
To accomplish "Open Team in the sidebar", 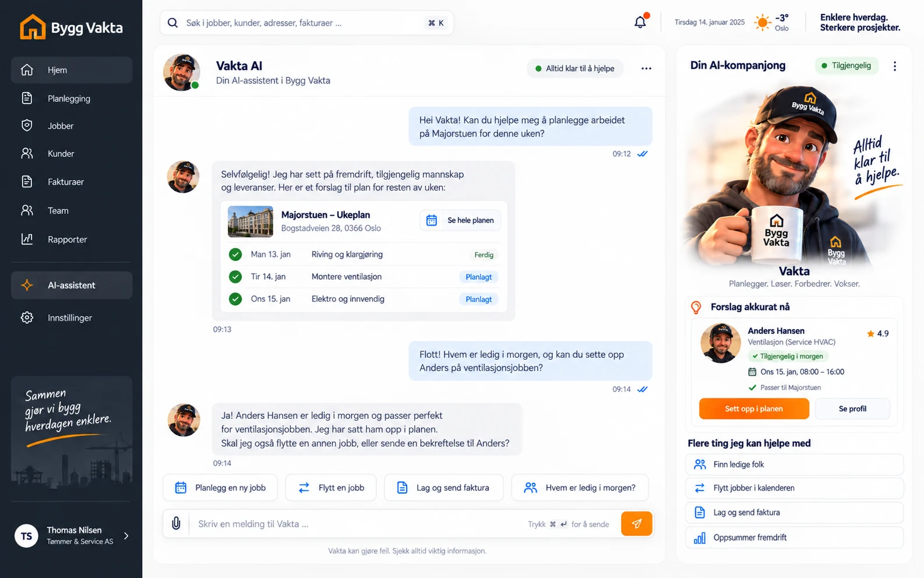I will pyautogui.click(x=72, y=210).
